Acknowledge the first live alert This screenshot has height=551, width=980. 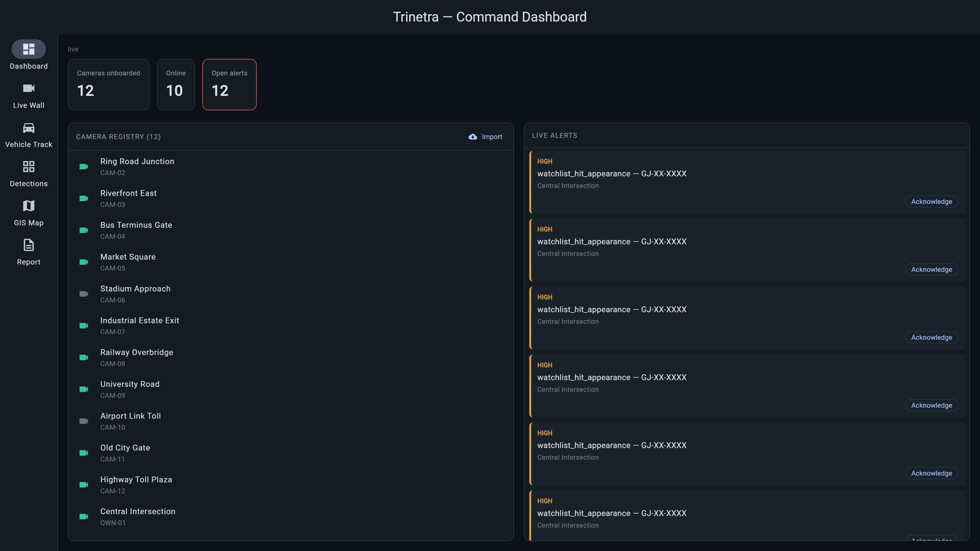click(932, 201)
